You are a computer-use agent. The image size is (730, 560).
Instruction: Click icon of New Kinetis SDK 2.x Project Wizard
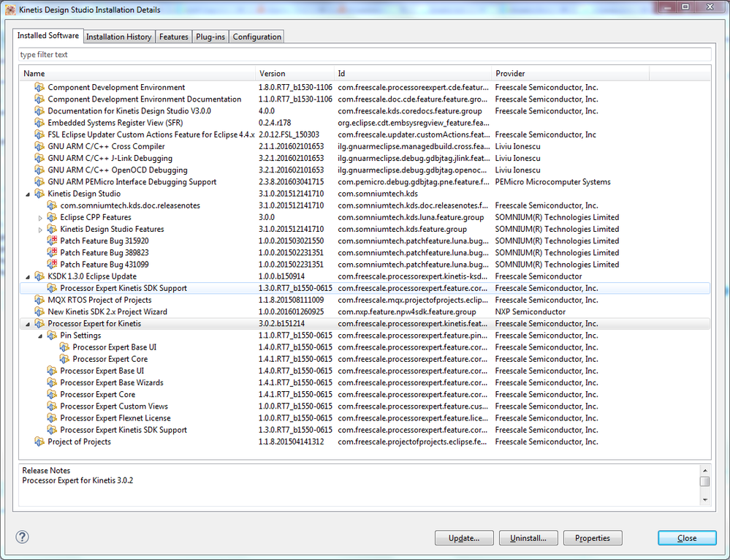coord(39,311)
